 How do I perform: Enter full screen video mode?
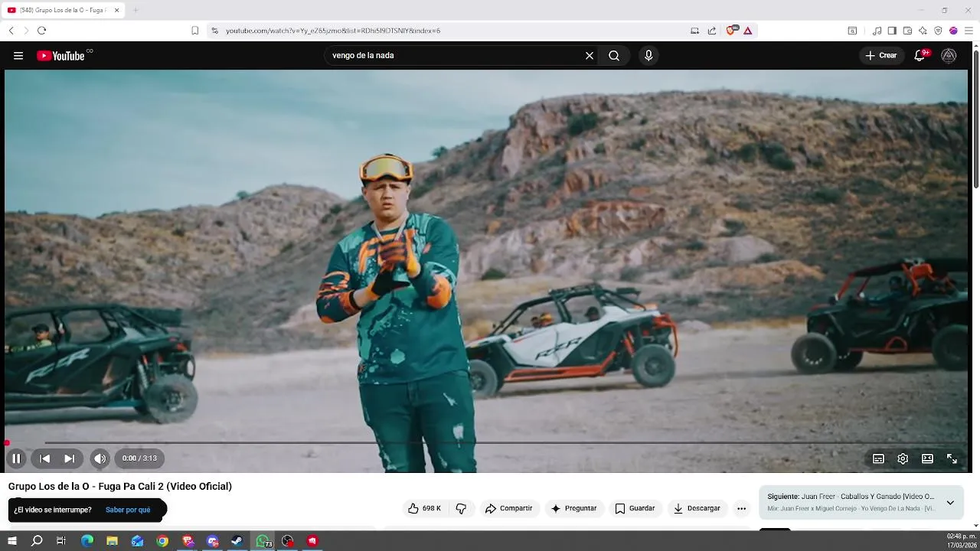click(x=952, y=458)
